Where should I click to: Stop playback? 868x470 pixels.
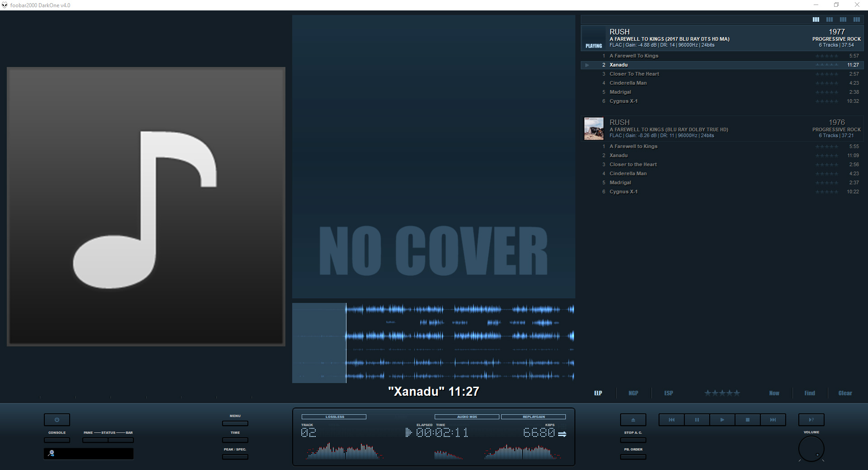click(x=748, y=420)
